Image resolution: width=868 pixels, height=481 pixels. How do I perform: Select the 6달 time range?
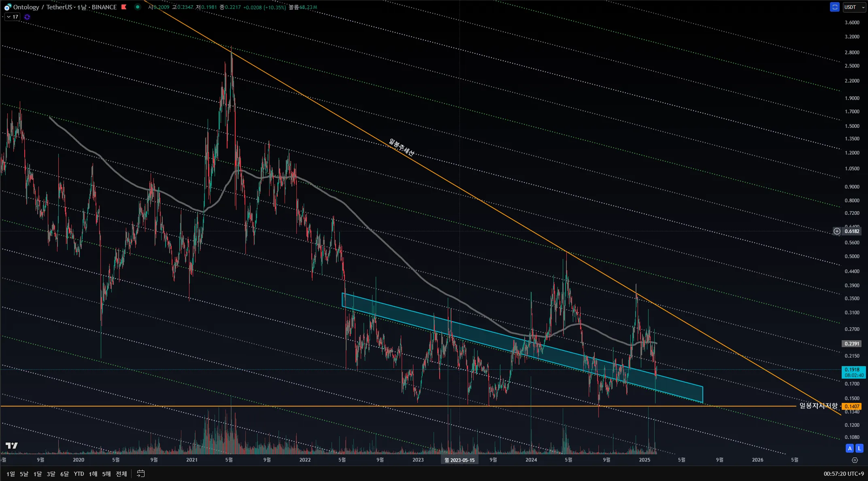point(64,474)
